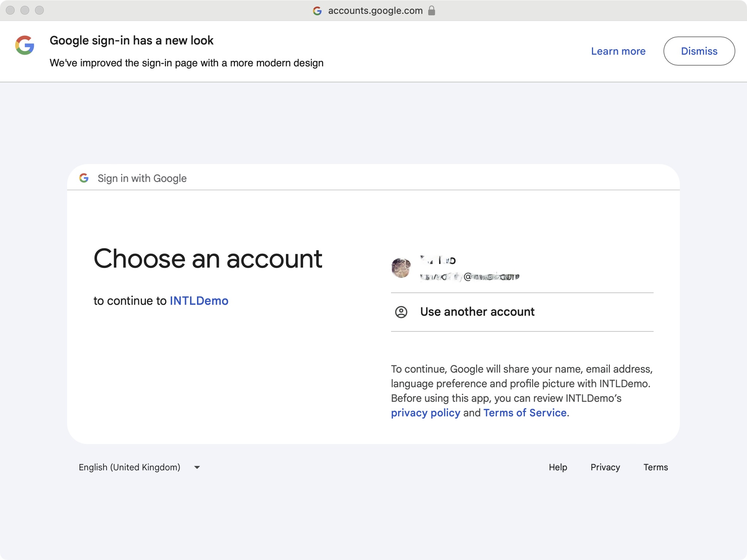Click the person icon next to Use another account
Screen dimensions: 747x560
click(402, 312)
